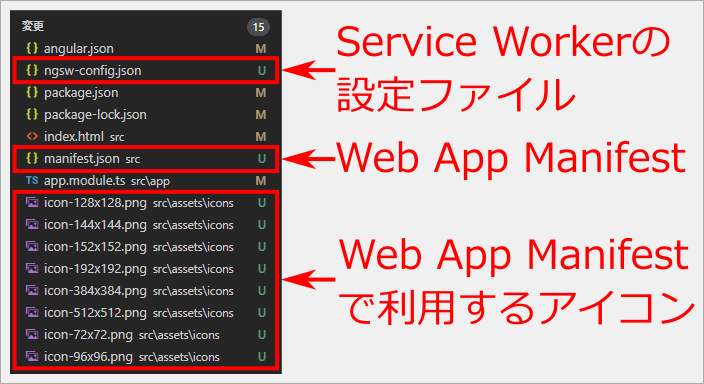Click the M status of package.json
This screenshot has width=704, height=384.
(261, 93)
